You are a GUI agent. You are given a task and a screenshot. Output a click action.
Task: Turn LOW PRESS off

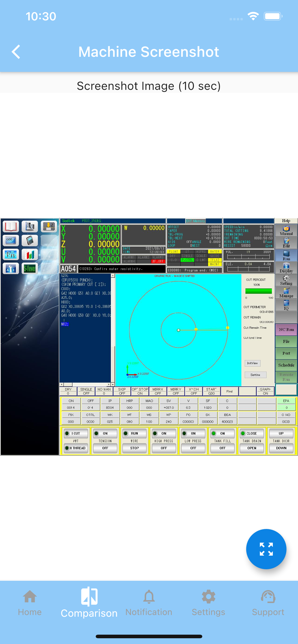(x=193, y=448)
